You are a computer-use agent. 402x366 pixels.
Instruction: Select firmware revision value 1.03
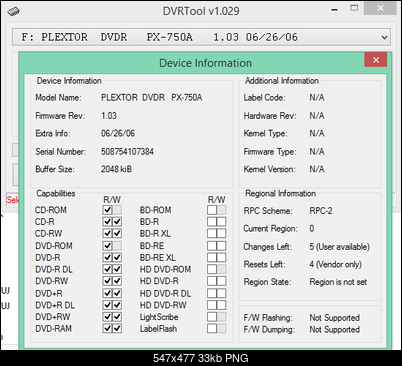point(109,116)
